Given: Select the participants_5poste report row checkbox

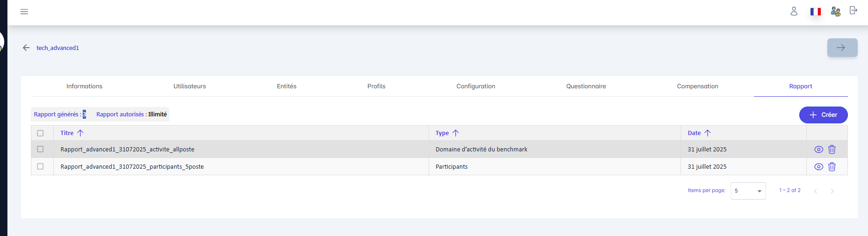Looking at the screenshot, I should [40, 166].
